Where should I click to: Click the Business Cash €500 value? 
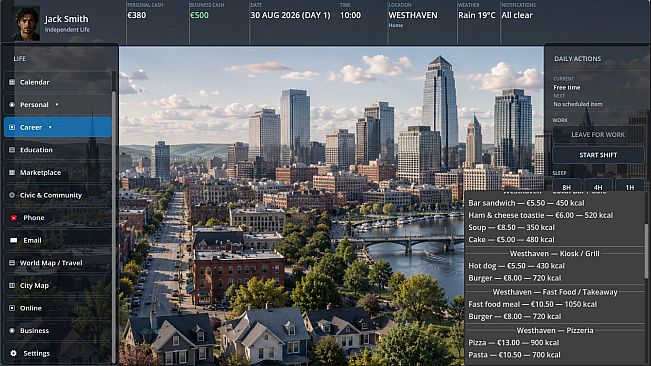pyautogui.click(x=199, y=15)
